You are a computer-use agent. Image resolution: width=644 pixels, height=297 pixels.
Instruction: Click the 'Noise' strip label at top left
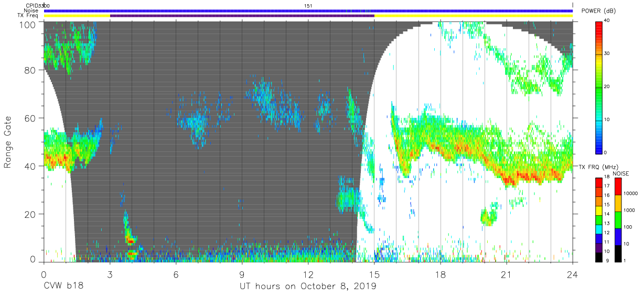coord(30,10)
